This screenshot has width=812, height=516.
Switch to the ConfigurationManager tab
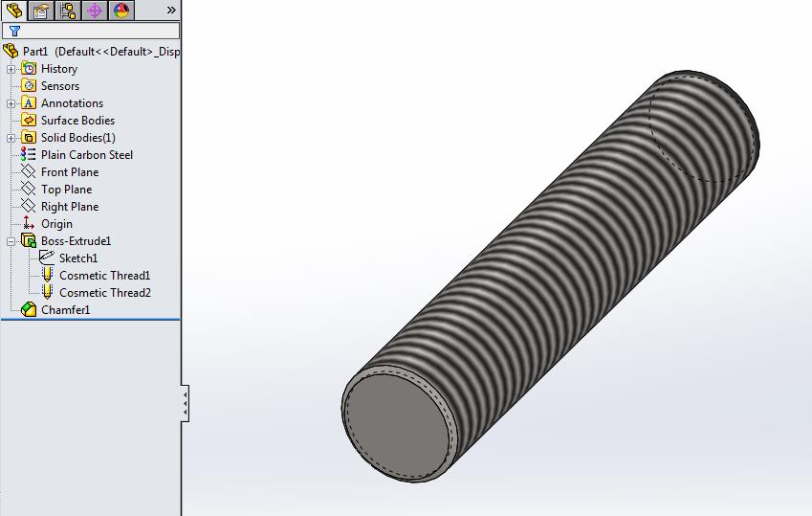[68, 11]
